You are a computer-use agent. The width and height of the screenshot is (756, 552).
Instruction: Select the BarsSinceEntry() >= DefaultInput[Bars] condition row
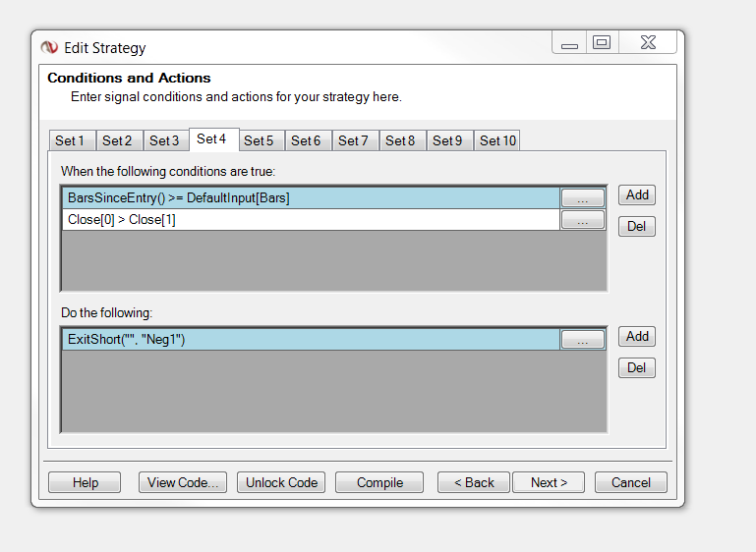click(x=311, y=198)
